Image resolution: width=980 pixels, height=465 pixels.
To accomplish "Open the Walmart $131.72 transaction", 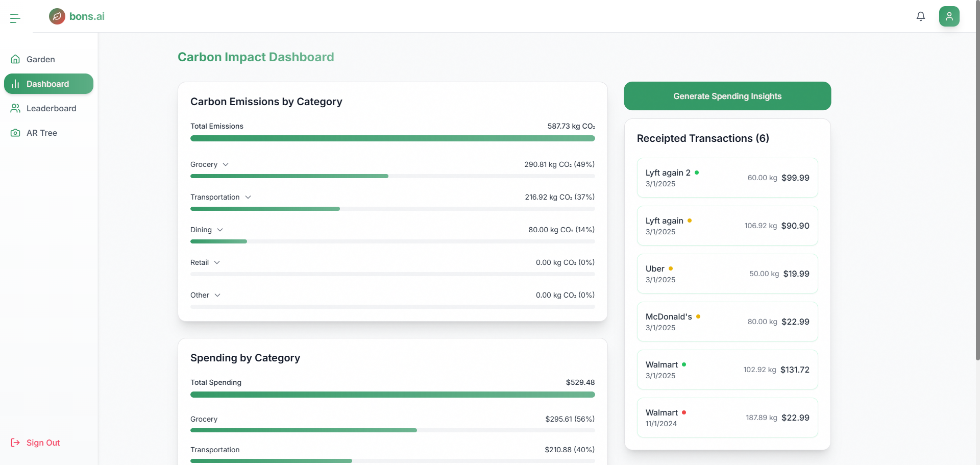I will 727,370.
